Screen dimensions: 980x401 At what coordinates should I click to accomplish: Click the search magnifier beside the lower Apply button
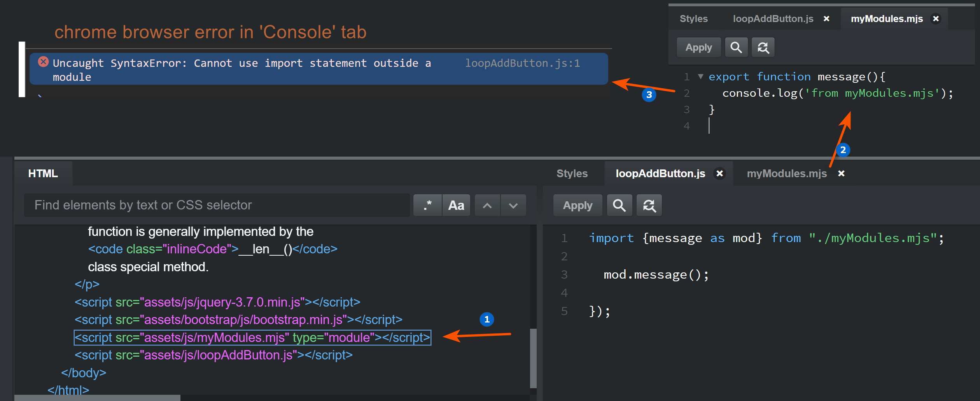[619, 205]
